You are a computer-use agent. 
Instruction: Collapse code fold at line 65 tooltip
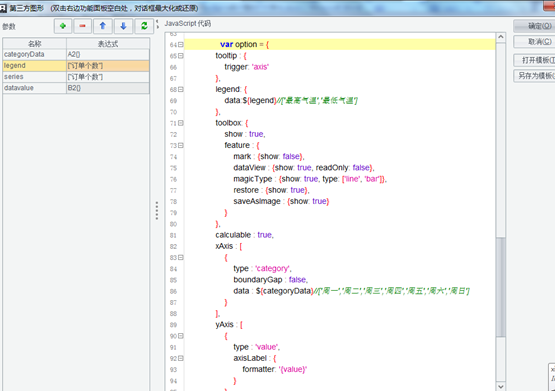[x=181, y=56]
